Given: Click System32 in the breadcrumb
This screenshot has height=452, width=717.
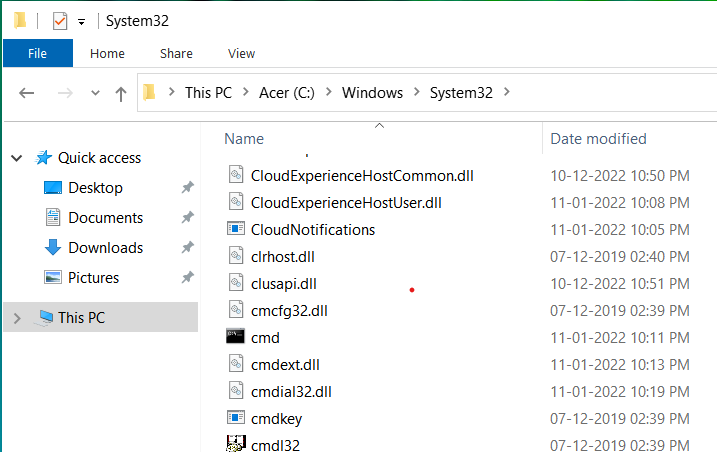Looking at the screenshot, I should click(x=461, y=93).
